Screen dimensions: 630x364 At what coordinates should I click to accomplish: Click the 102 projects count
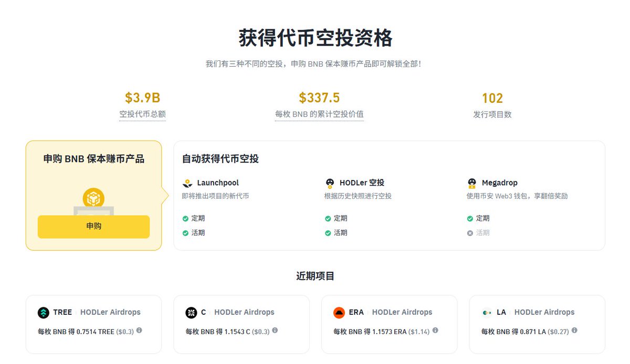[x=492, y=98]
